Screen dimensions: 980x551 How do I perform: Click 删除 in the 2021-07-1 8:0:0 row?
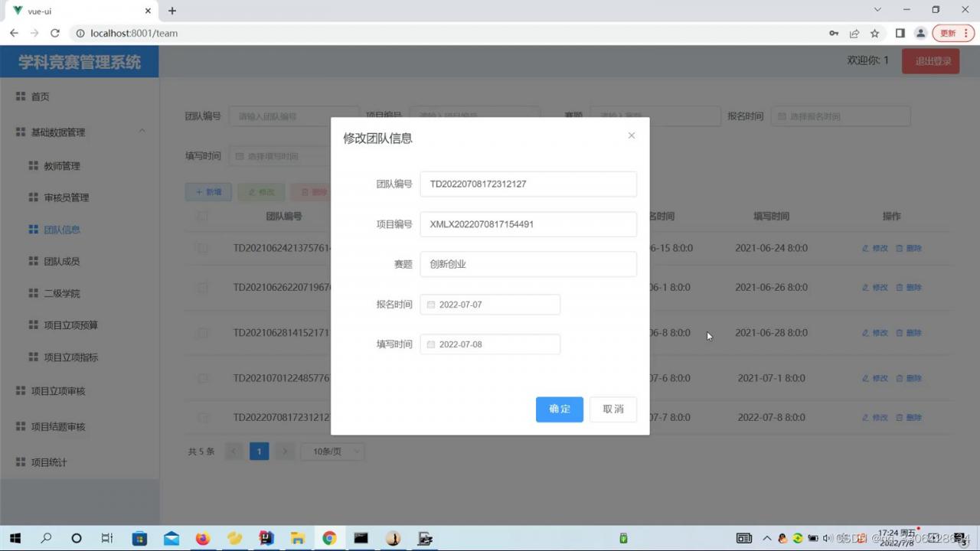tap(909, 378)
